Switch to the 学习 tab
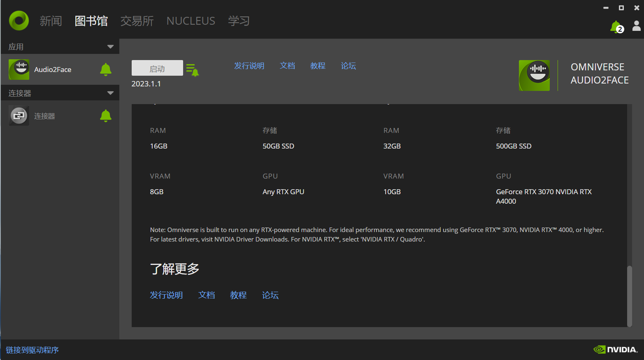 [x=239, y=21]
